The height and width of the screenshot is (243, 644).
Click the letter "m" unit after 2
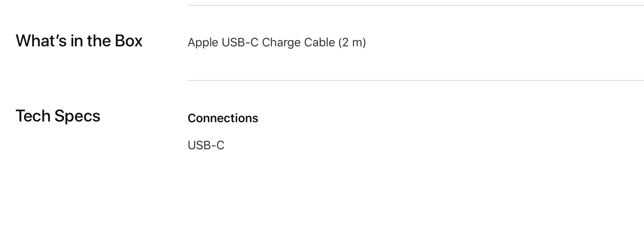coord(357,42)
